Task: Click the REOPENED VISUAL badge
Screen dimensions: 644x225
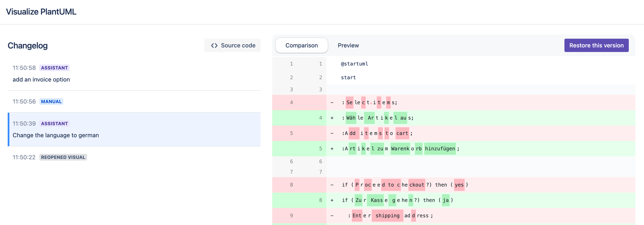Action: pos(63,157)
